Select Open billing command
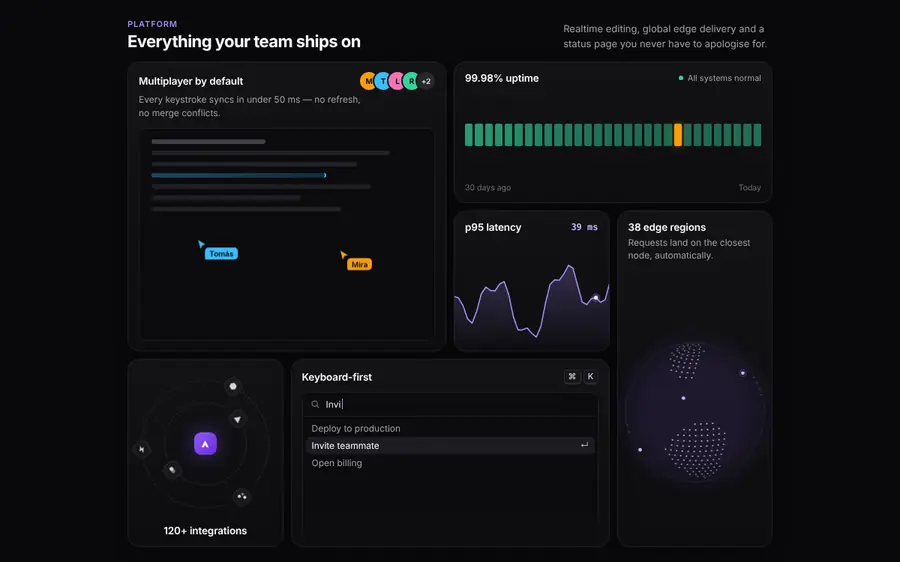900x562 pixels. click(450, 463)
